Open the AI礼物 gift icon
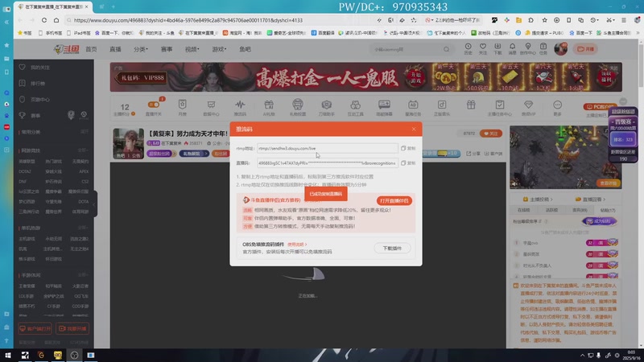 [x=269, y=108]
